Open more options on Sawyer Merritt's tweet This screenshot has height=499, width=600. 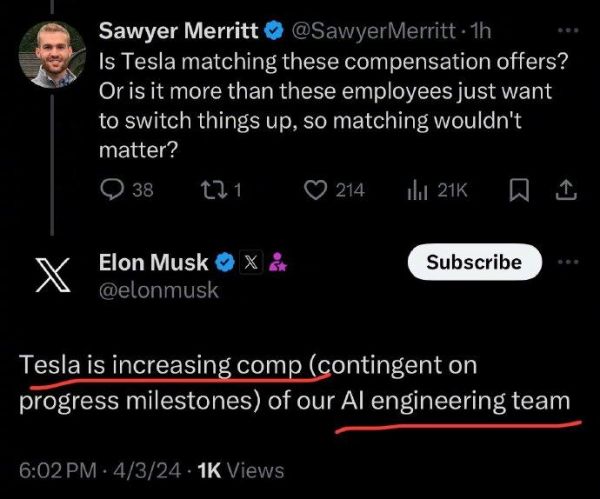pyautogui.click(x=568, y=31)
